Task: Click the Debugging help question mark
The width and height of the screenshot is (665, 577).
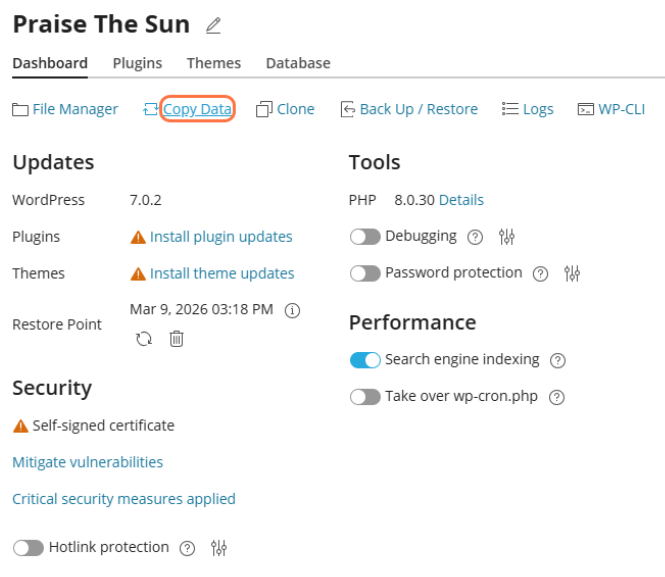Action: click(x=475, y=237)
